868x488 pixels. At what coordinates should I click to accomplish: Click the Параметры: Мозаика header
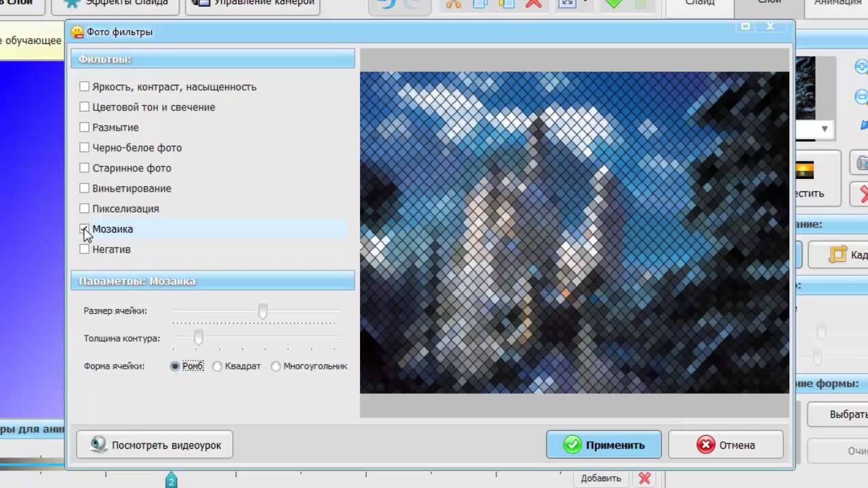click(213, 281)
